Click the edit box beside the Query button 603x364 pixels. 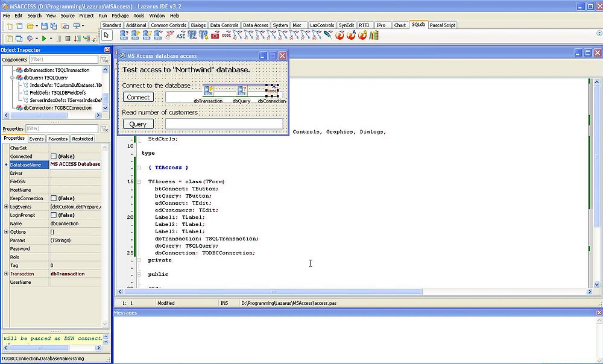click(x=224, y=124)
